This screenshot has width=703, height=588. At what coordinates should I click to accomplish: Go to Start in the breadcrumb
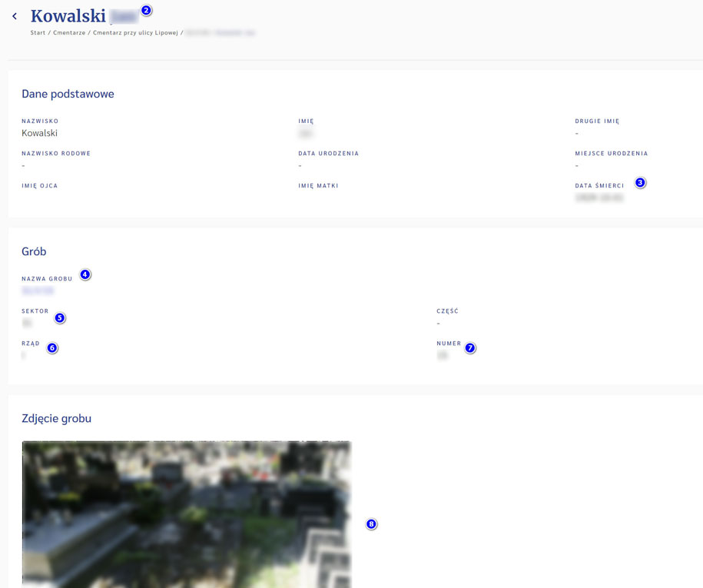[x=38, y=33]
